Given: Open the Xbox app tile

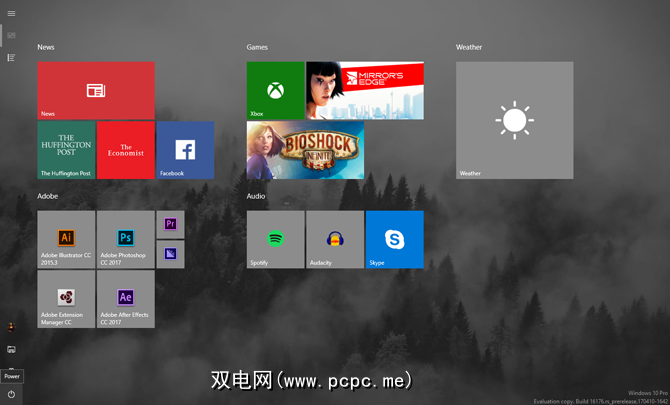Looking at the screenshot, I should (x=275, y=90).
